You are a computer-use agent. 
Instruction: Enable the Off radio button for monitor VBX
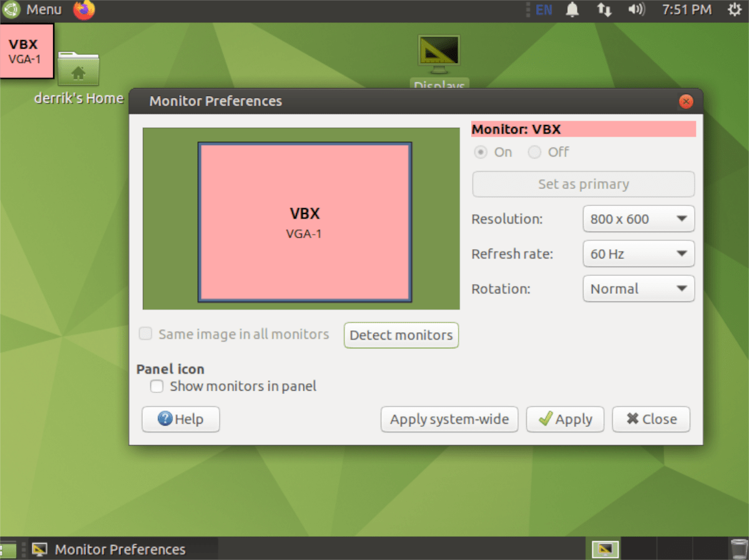coord(534,152)
